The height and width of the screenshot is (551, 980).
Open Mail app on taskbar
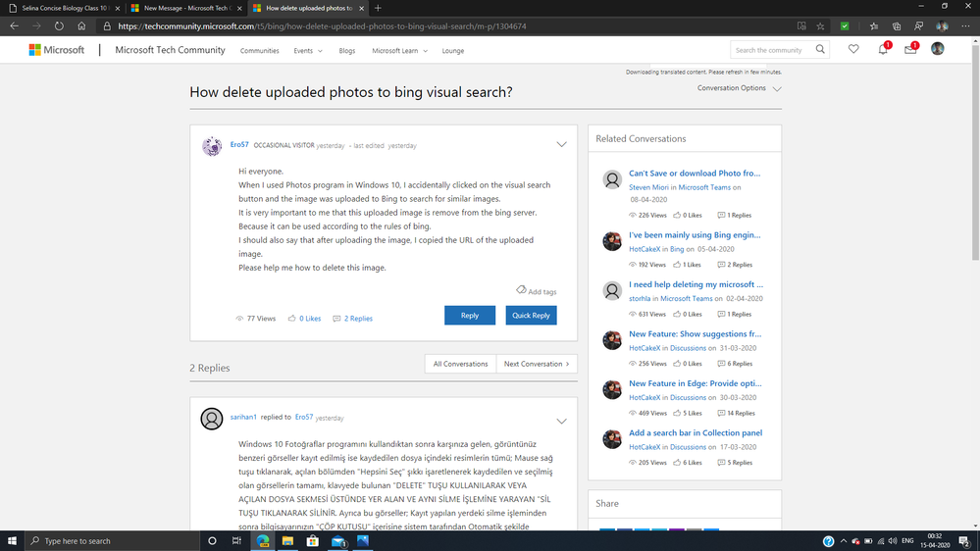coord(338,541)
